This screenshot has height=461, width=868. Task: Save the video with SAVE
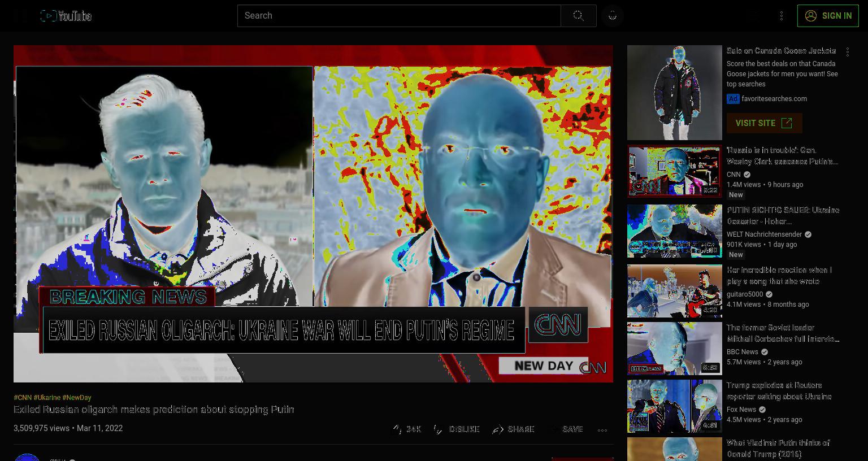[566, 429]
